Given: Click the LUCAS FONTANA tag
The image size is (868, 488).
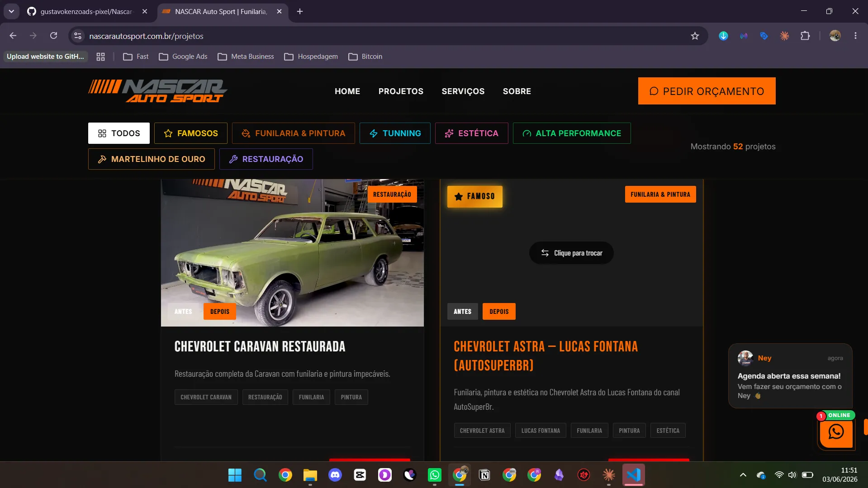Looking at the screenshot, I should (x=541, y=431).
